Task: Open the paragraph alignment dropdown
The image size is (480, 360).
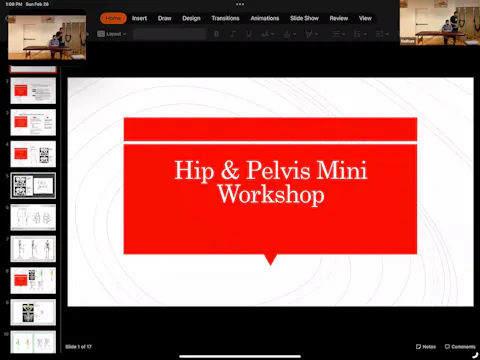Action: 382,34
